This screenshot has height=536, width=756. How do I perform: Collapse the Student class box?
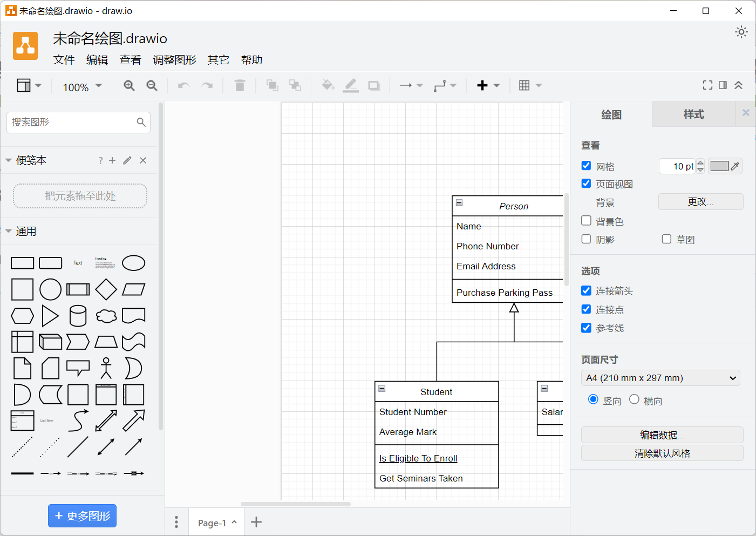pos(382,388)
